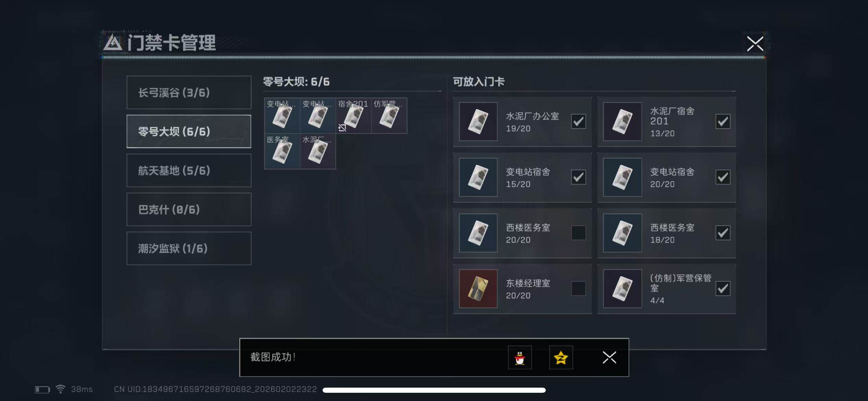Screen dimensions: 868x401
Task: Open the 巴克什 (0/6) map tab
Action: 189,209
